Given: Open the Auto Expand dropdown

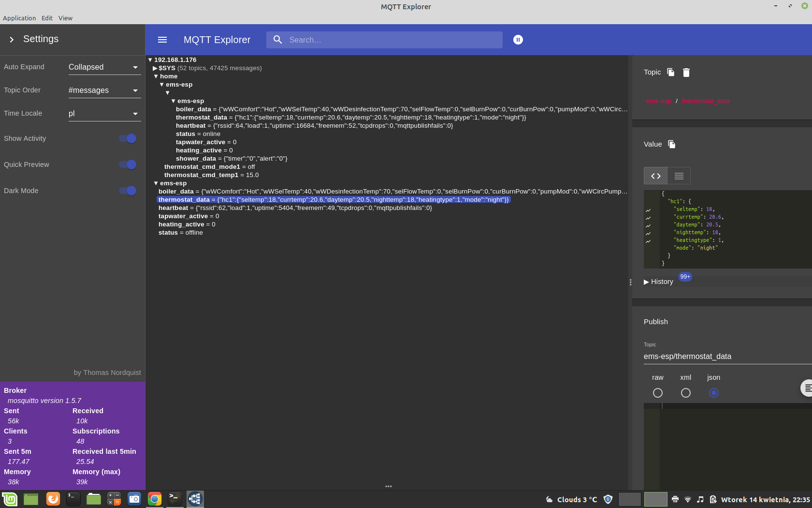Looking at the screenshot, I should [104, 67].
